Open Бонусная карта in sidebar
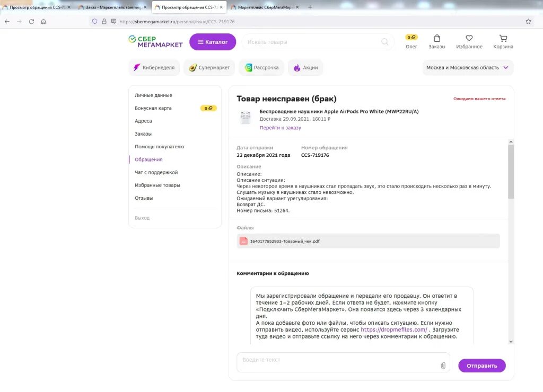The image size is (543, 392). pyautogui.click(x=153, y=108)
